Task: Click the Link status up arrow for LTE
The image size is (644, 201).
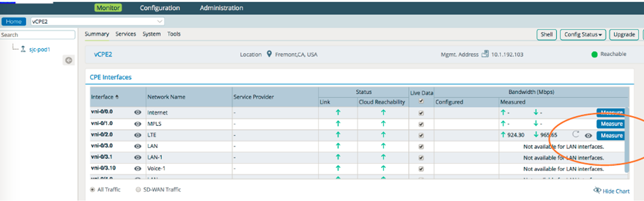Action: [338, 135]
